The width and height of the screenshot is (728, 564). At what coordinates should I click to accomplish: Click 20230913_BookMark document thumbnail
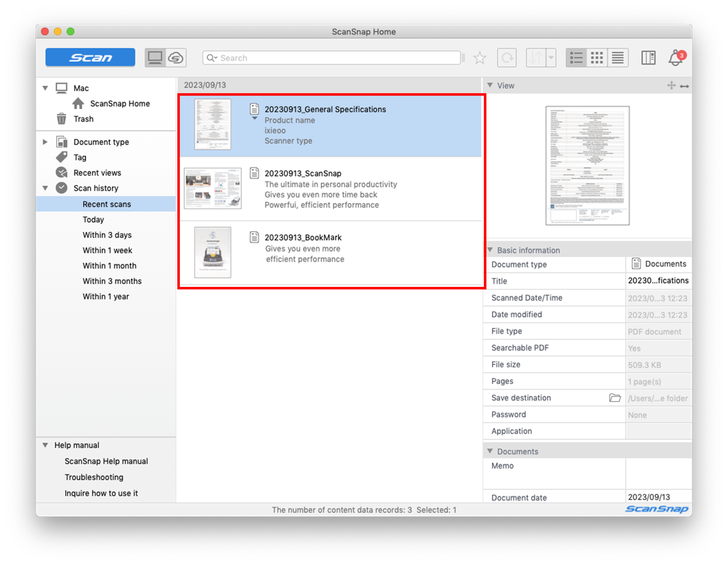[x=213, y=252]
